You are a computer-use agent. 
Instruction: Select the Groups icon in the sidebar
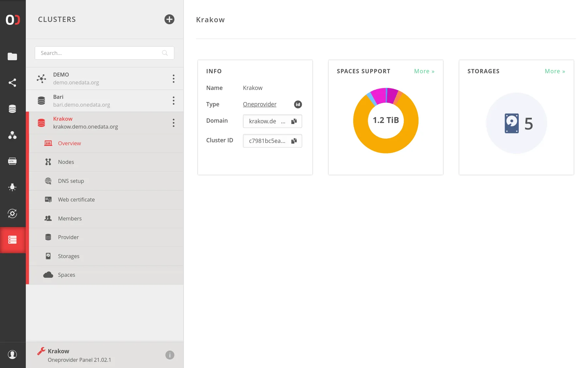(13, 135)
